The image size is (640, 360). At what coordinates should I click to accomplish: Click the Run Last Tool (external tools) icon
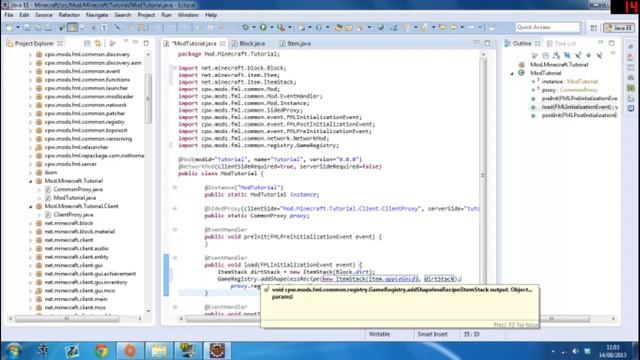click(281, 27)
